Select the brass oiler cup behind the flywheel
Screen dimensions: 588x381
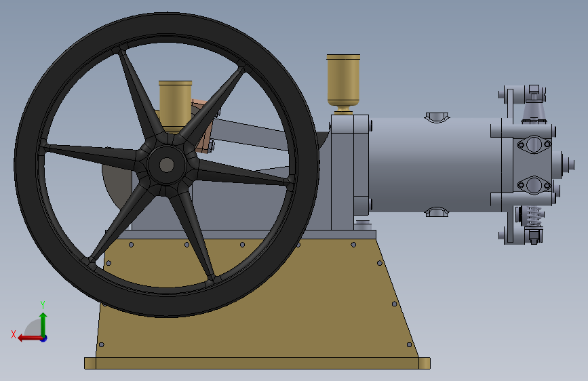[175, 106]
